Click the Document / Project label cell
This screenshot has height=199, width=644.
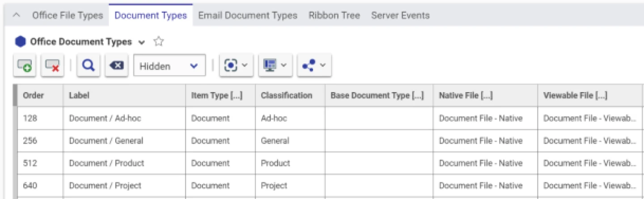tap(124, 186)
